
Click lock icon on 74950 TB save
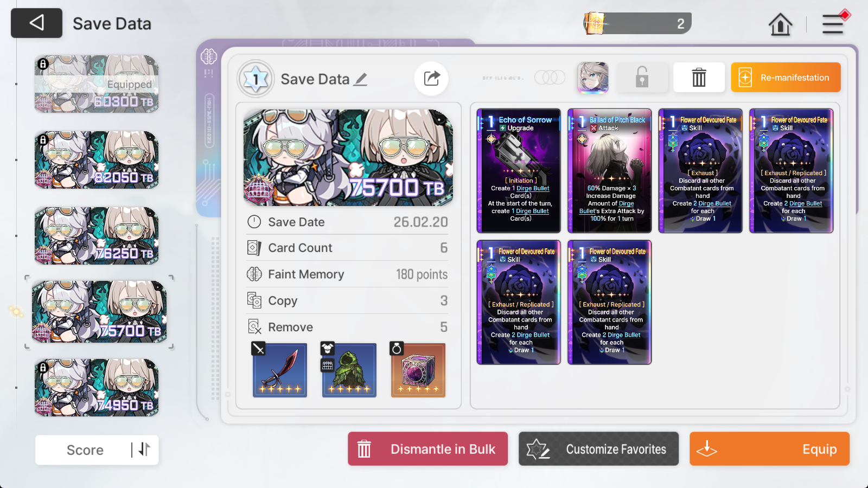point(43,368)
